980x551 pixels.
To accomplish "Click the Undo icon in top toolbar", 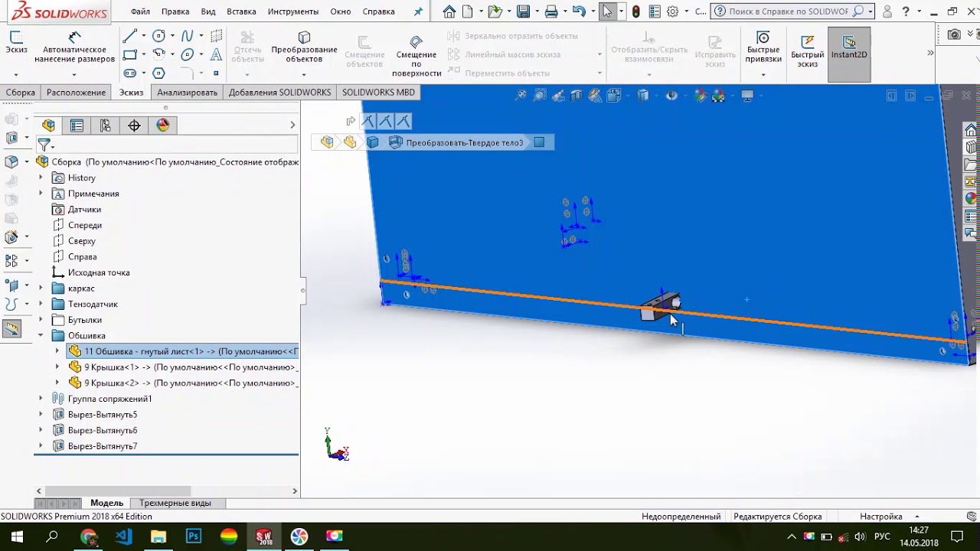I will pos(579,11).
